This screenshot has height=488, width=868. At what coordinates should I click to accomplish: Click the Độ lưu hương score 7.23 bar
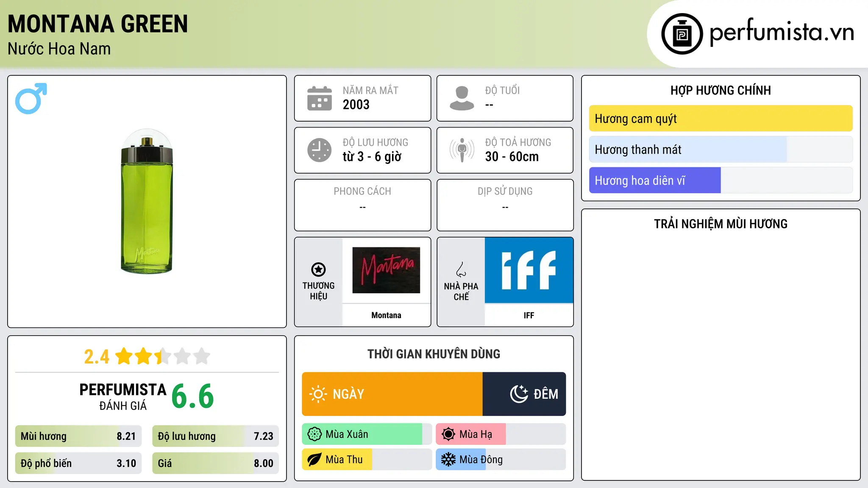click(x=215, y=436)
